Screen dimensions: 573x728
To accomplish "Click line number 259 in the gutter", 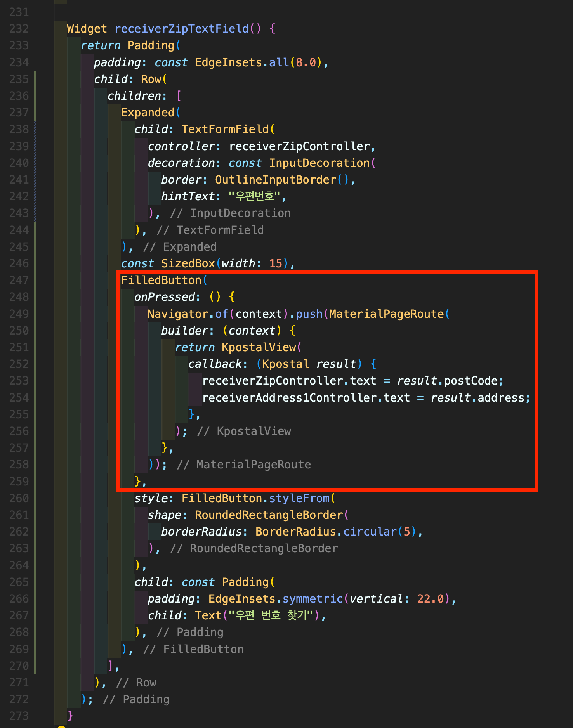I will click(19, 482).
